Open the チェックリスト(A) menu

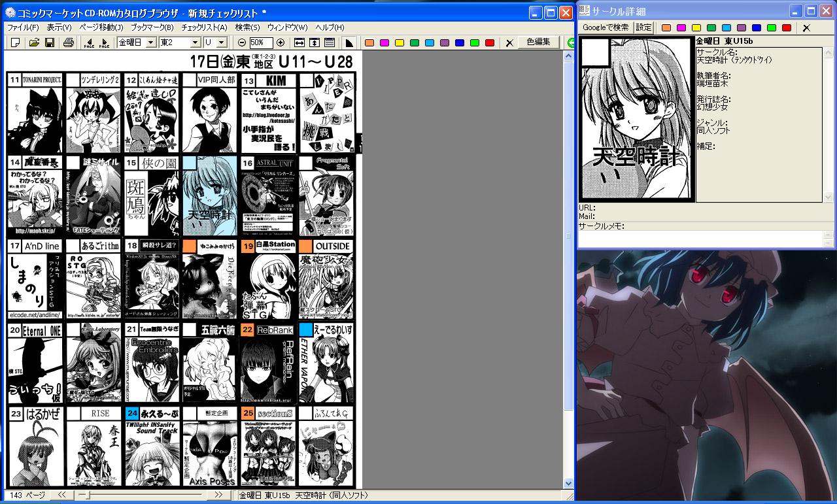[204, 27]
